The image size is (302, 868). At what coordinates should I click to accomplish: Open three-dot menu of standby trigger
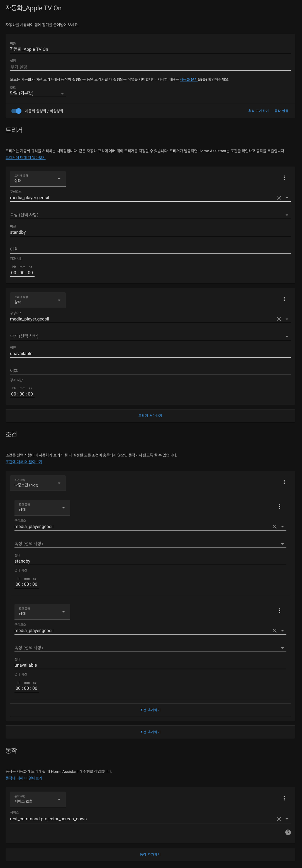(x=284, y=178)
